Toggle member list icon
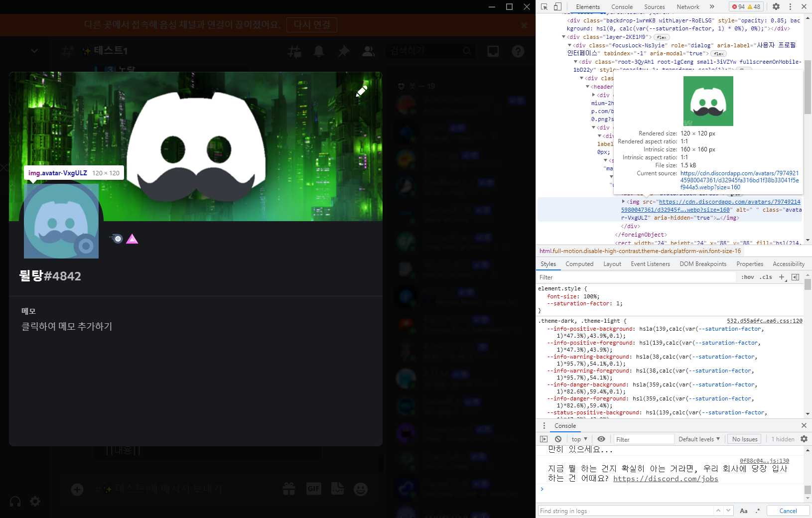The height and width of the screenshot is (518, 812). (x=369, y=51)
